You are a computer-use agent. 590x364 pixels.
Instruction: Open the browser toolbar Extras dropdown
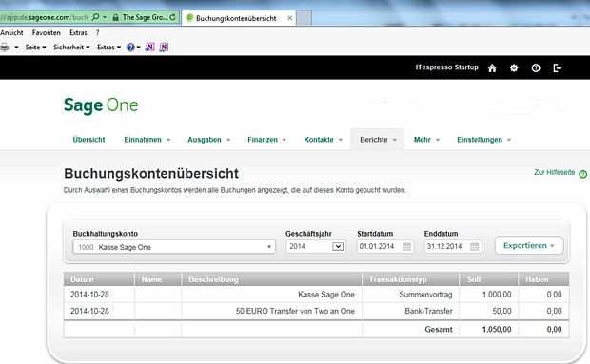(109, 48)
